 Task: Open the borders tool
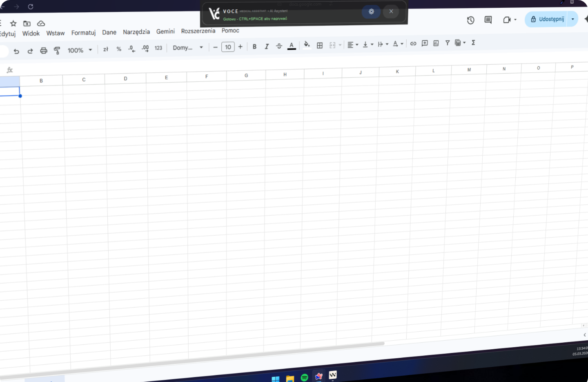click(x=320, y=45)
